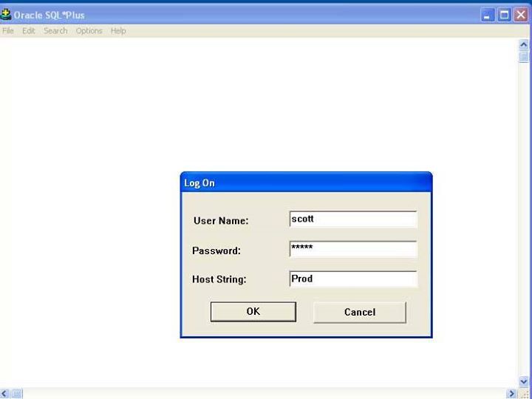Click the Password input field
This screenshot has width=532, height=399.
point(353,249)
